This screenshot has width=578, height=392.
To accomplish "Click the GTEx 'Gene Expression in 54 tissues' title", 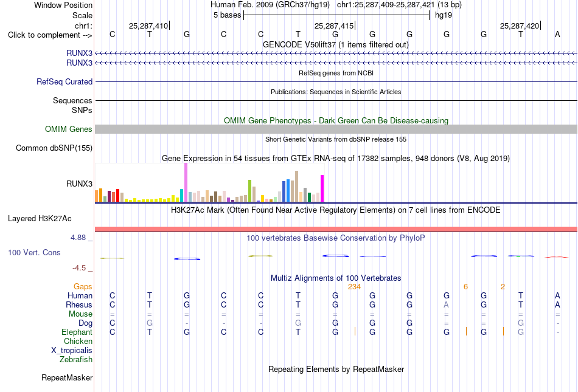I will [336, 158].
